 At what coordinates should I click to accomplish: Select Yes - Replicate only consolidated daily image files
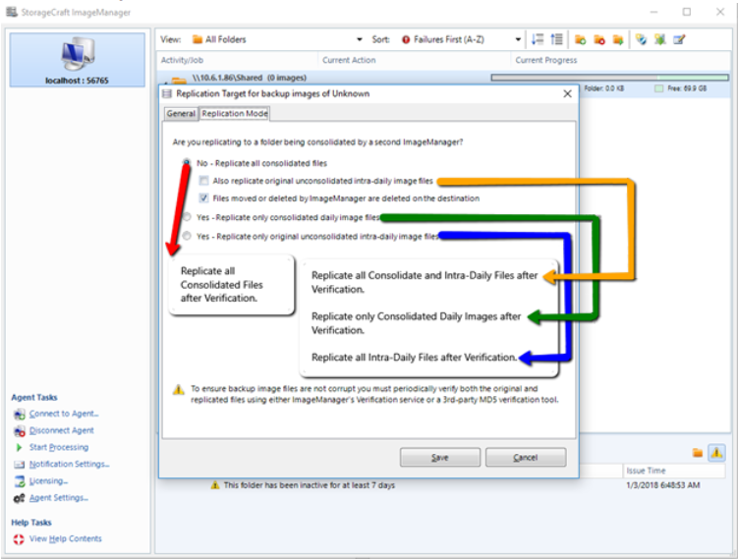pos(187,217)
